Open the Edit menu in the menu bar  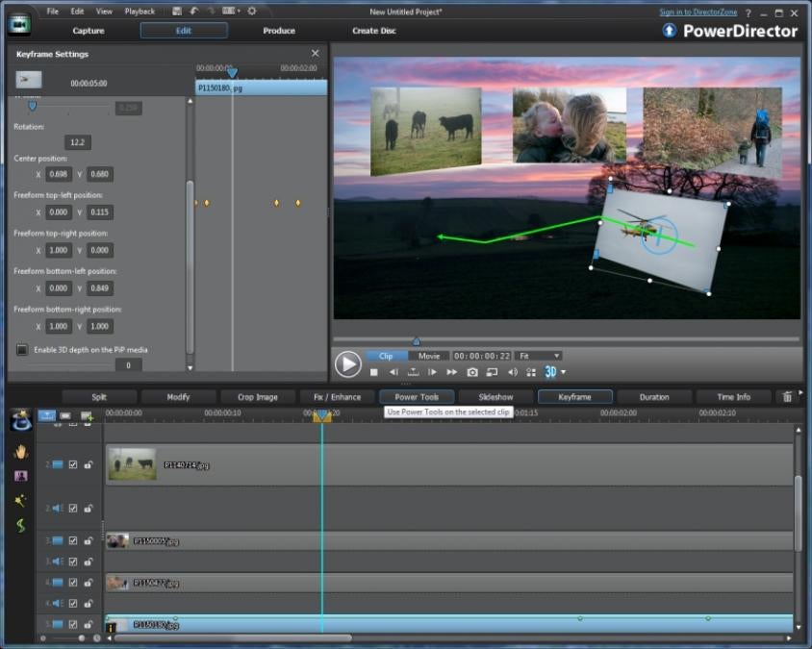pos(77,12)
